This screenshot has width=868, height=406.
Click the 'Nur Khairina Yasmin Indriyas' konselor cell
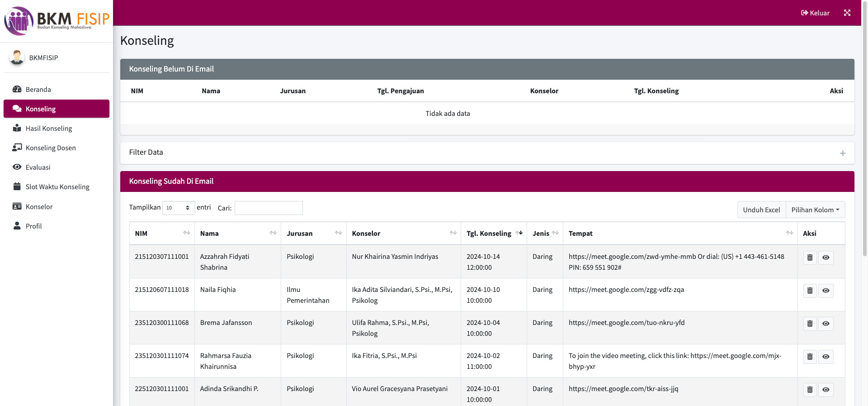(404, 262)
